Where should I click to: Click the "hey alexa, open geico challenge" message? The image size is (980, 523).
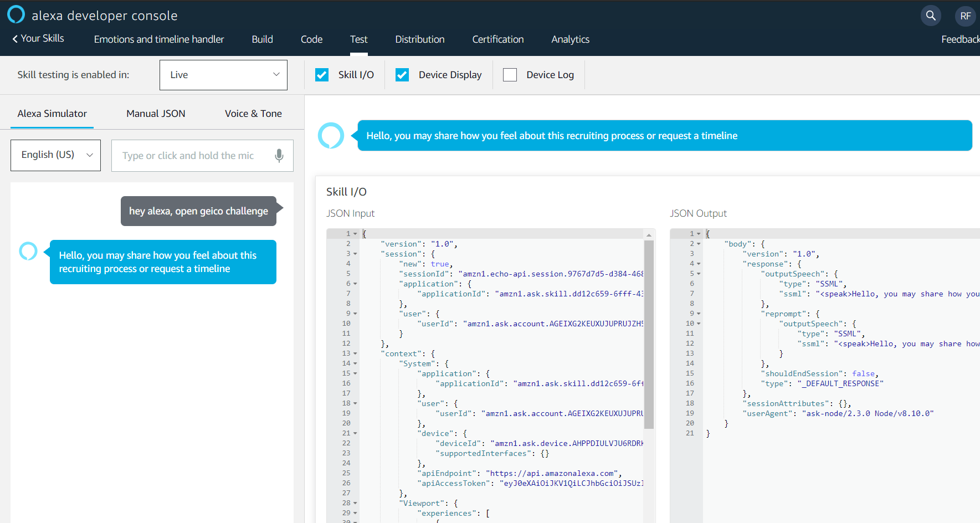pyautogui.click(x=198, y=211)
